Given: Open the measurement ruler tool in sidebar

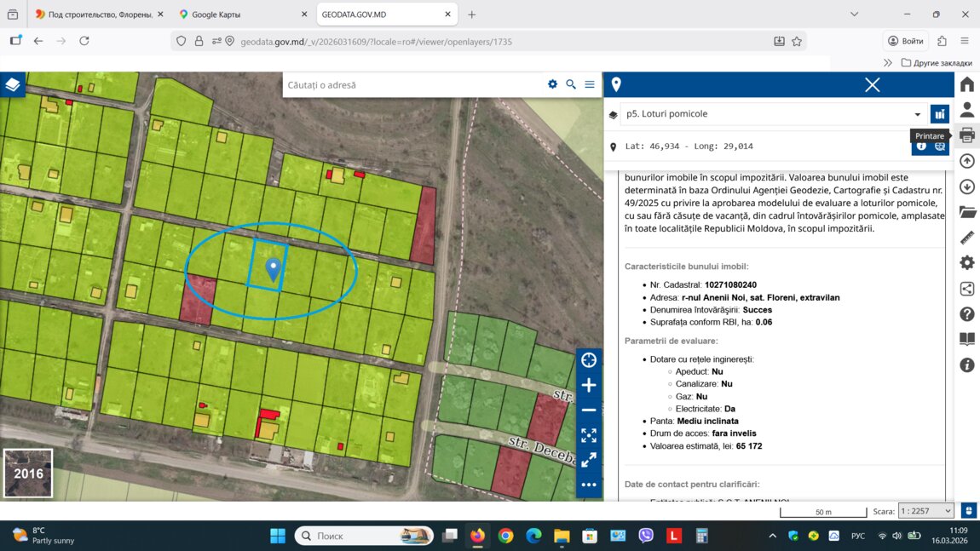Looking at the screenshot, I should click(966, 238).
